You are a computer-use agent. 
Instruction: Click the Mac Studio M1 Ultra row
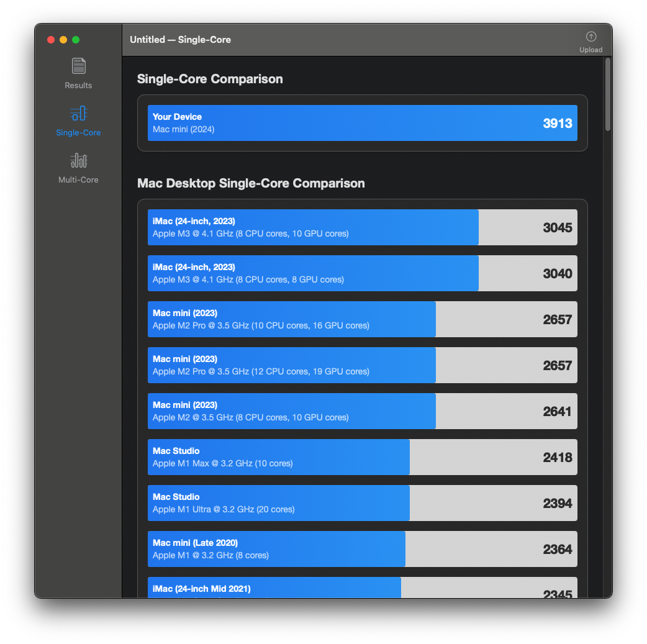pos(362,503)
